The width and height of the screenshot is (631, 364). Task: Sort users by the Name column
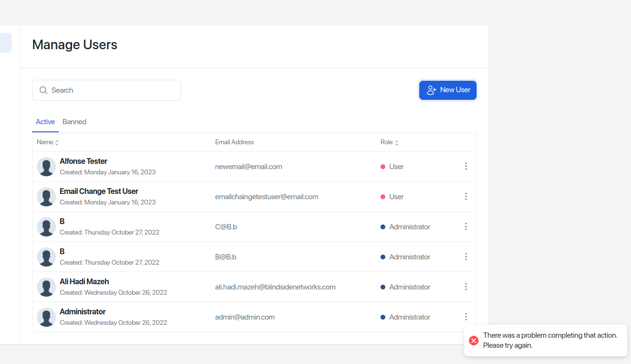(47, 142)
